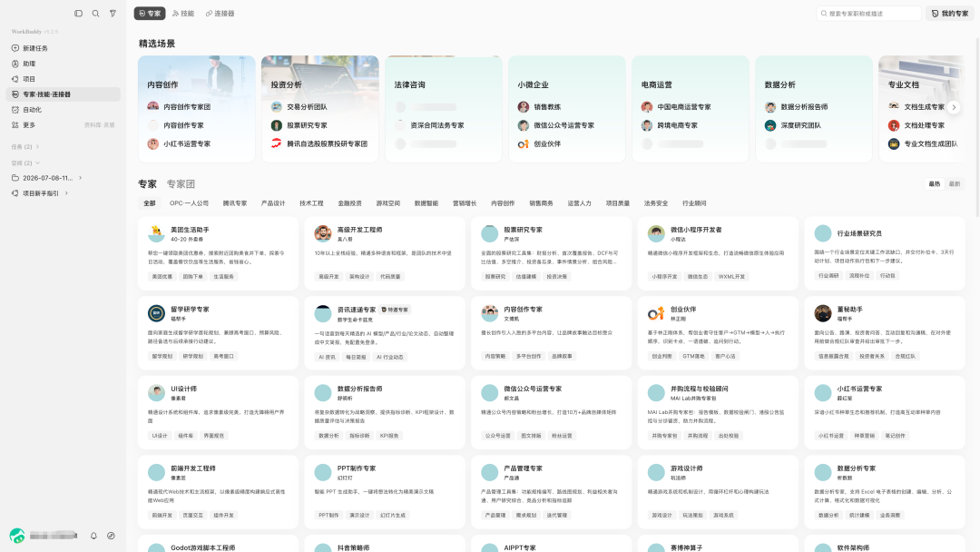Filter by 产品设计 category
This screenshot has width=980, height=552.
pyautogui.click(x=273, y=203)
